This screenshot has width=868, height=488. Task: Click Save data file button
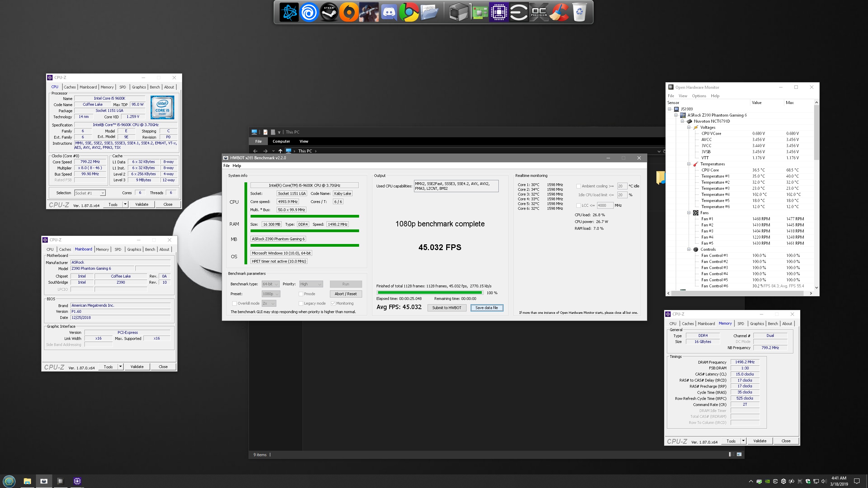click(x=487, y=308)
